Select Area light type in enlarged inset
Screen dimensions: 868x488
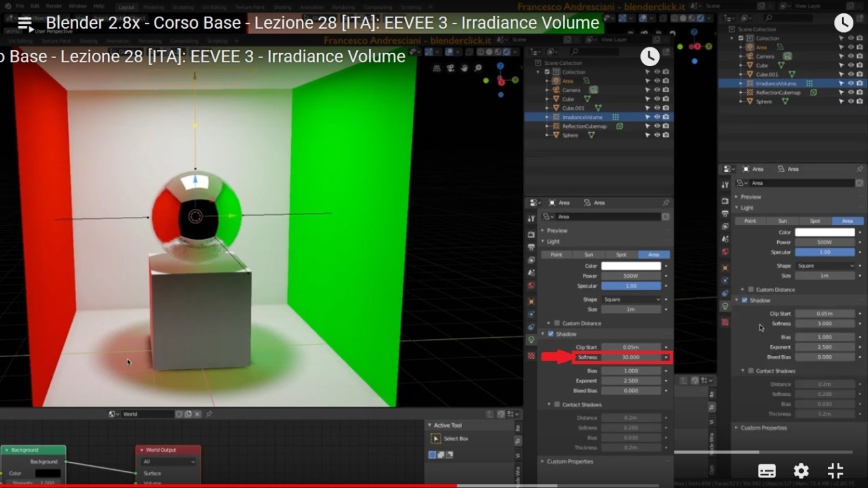click(x=654, y=254)
